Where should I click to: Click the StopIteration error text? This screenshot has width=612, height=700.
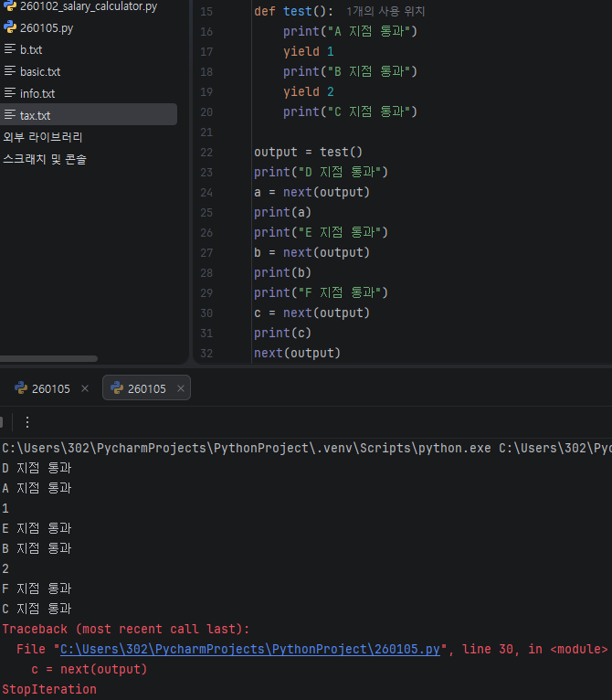point(49,689)
